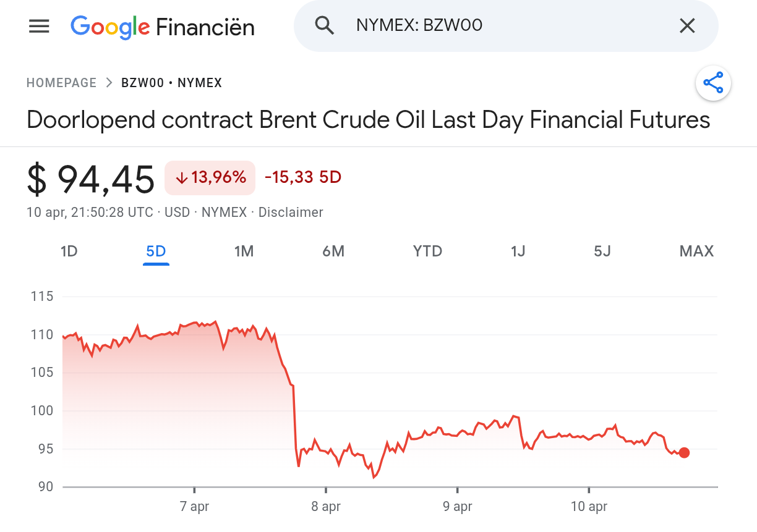Click the 8 apr chart date label

pos(326,507)
